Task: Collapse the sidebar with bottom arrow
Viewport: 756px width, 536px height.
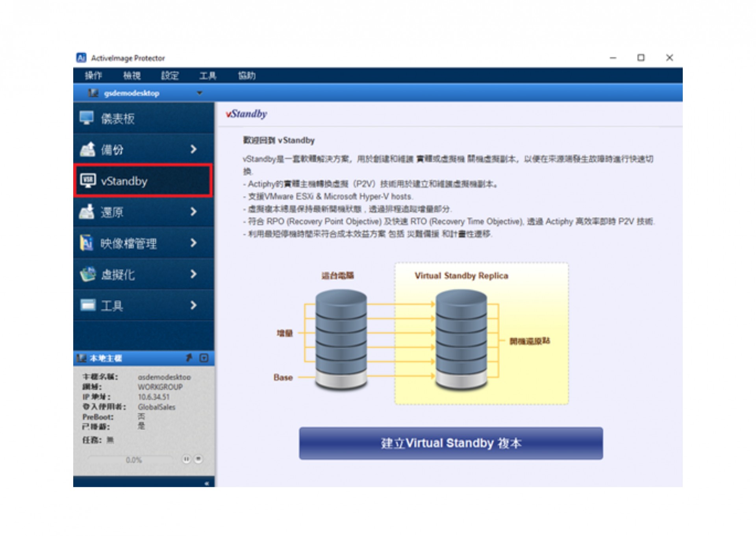Action: (207, 483)
